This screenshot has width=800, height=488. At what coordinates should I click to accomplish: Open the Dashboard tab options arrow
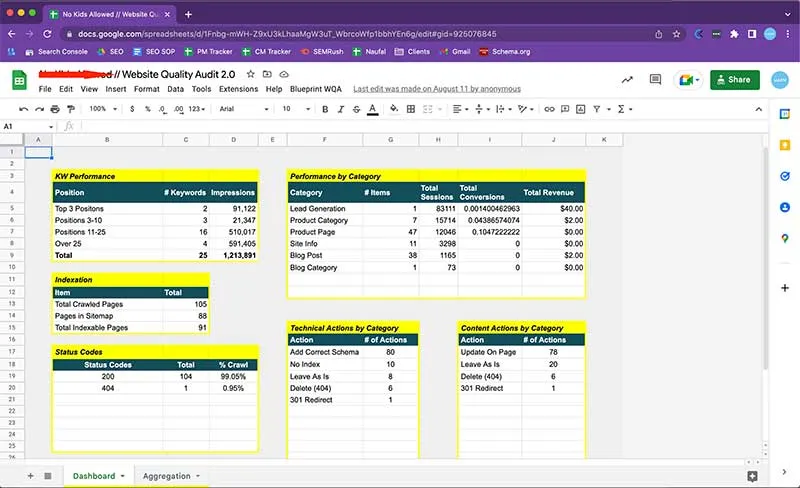click(x=122, y=476)
